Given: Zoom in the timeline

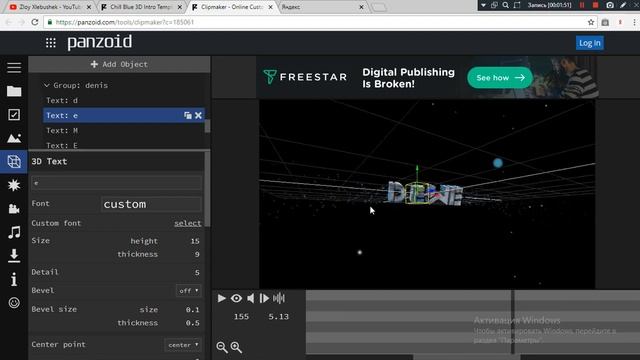Looking at the screenshot, I should [x=236, y=347].
